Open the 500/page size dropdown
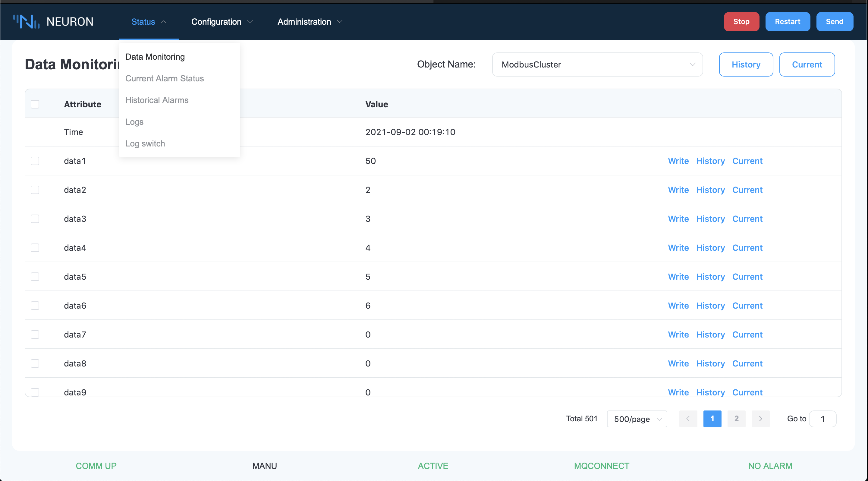 (x=637, y=419)
